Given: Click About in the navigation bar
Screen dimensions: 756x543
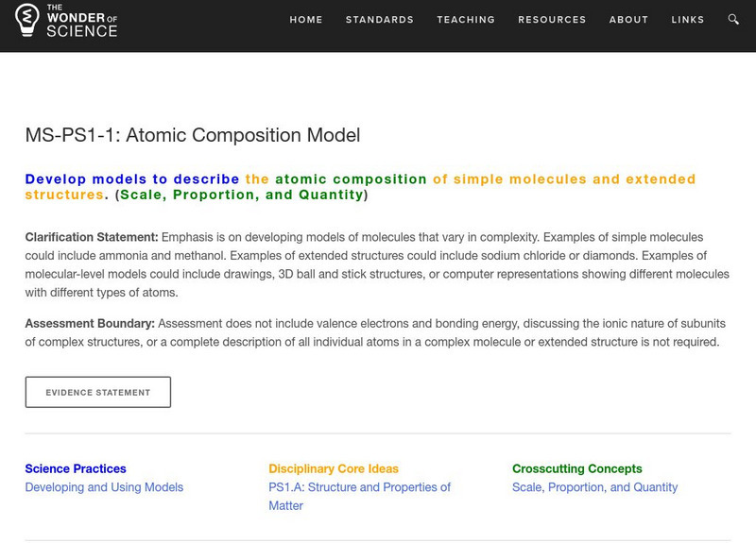Looking at the screenshot, I should pos(629,20).
